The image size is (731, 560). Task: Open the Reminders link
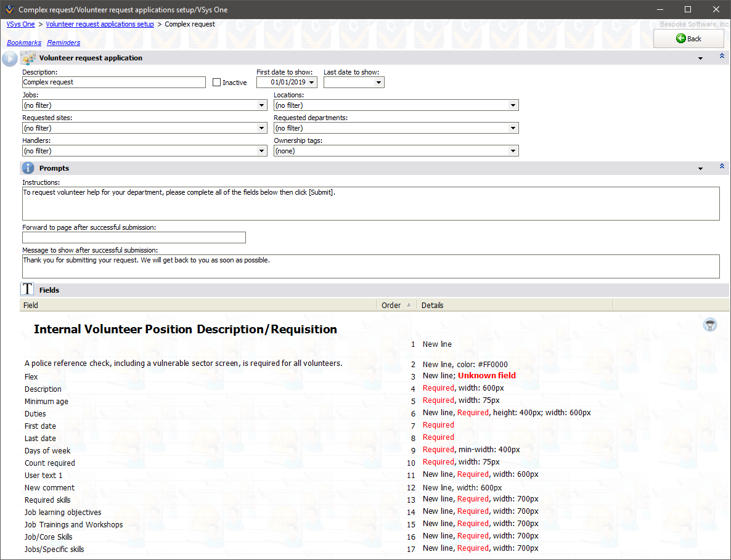63,43
